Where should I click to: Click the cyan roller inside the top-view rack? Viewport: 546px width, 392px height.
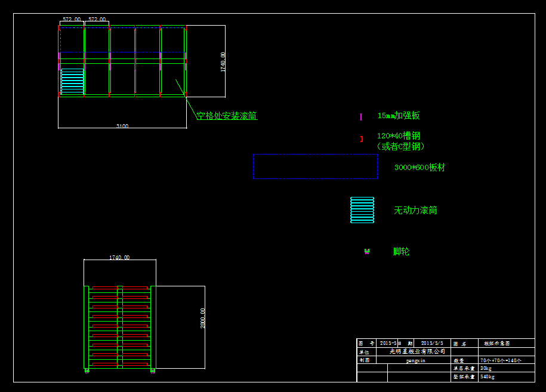coord(72,82)
